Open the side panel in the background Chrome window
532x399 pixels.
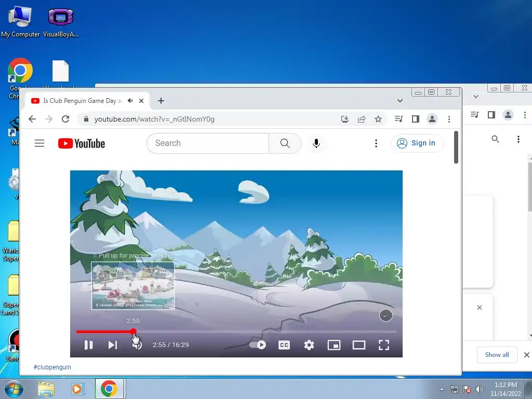tap(491, 115)
